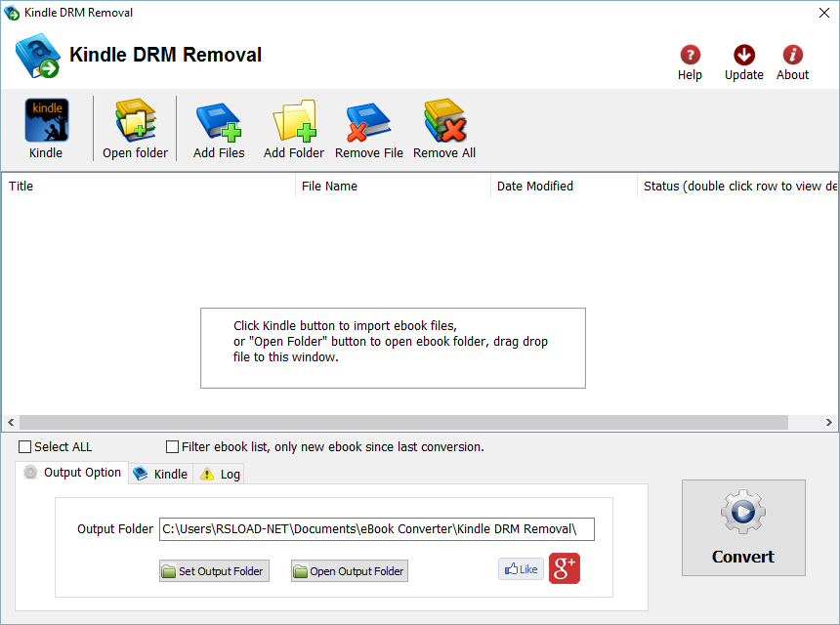
Task: Click the Remove File icon
Action: tap(368, 121)
